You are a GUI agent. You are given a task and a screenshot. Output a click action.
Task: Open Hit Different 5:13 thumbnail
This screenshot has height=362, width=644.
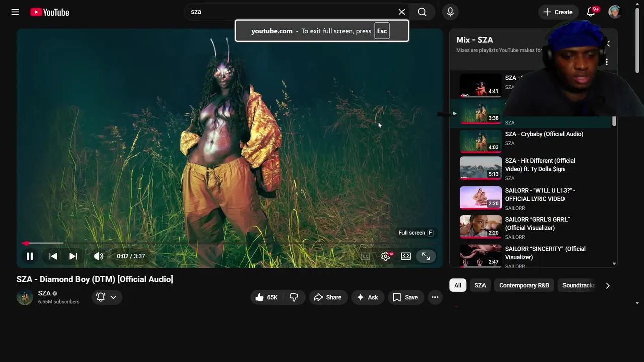click(480, 168)
